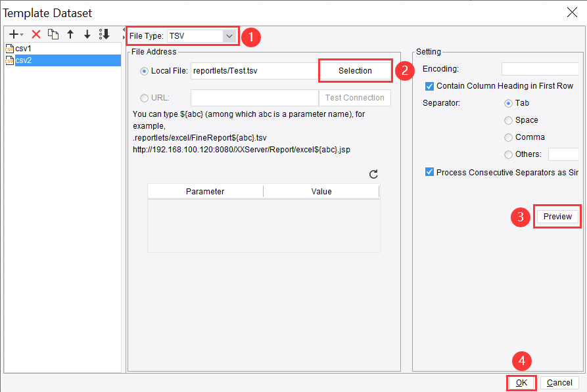Move dataset down in the list

click(87, 34)
